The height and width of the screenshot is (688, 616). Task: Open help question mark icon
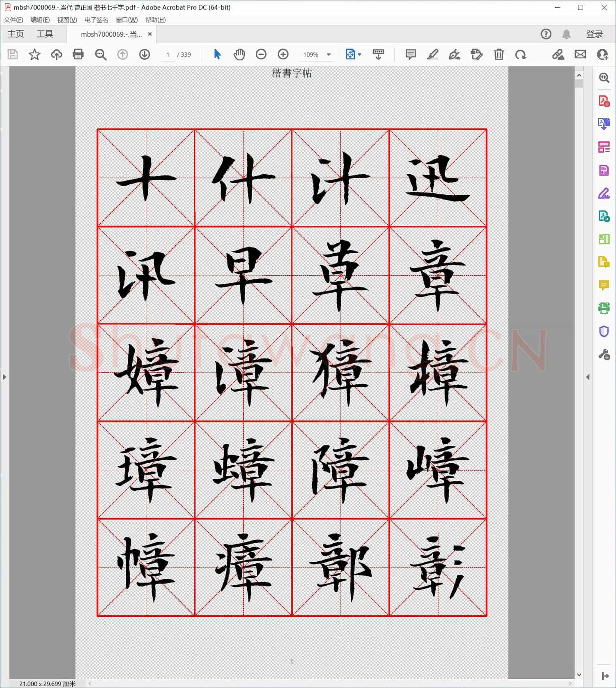coord(546,34)
